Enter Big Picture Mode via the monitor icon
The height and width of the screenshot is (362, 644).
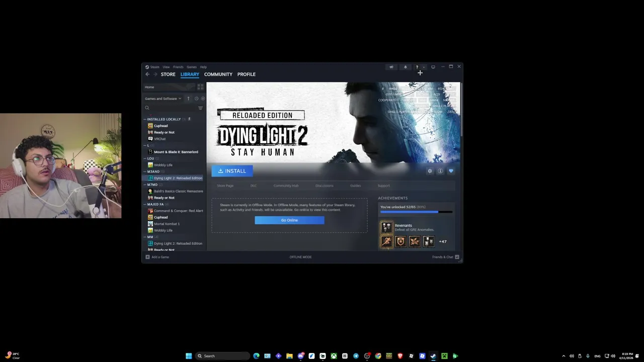(433, 67)
